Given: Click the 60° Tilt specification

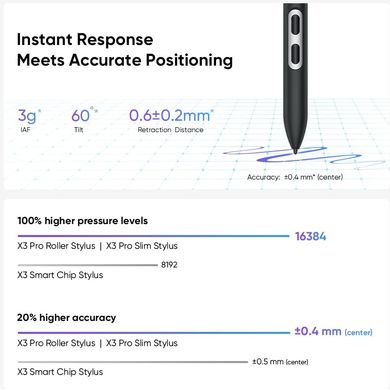Looking at the screenshot, I should pyautogui.click(x=84, y=120).
